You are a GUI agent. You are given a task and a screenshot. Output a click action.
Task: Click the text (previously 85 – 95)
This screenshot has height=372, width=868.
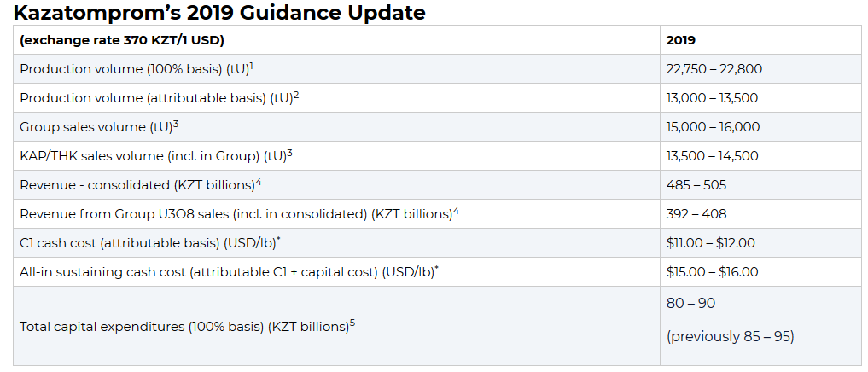click(730, 336)
